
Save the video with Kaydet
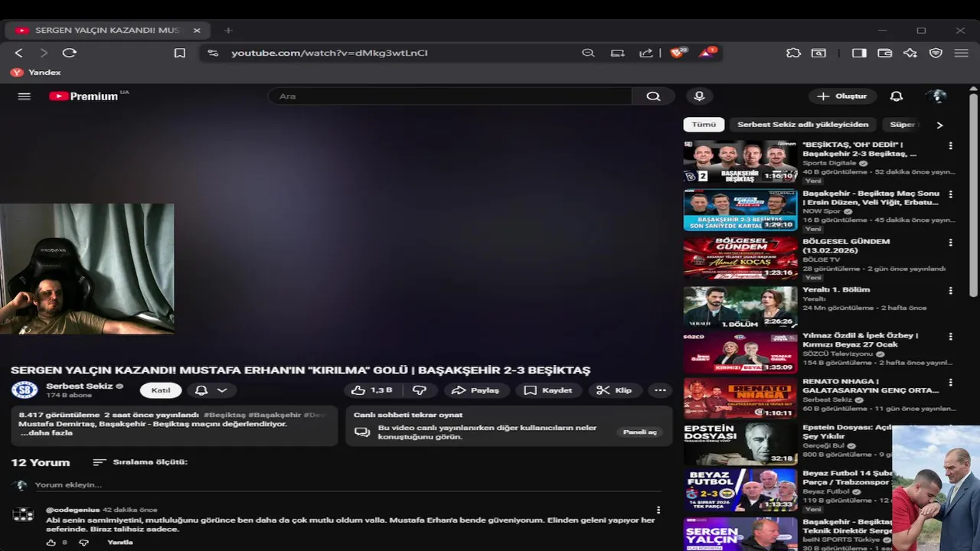pyautogui.click(x=547, y=390)
